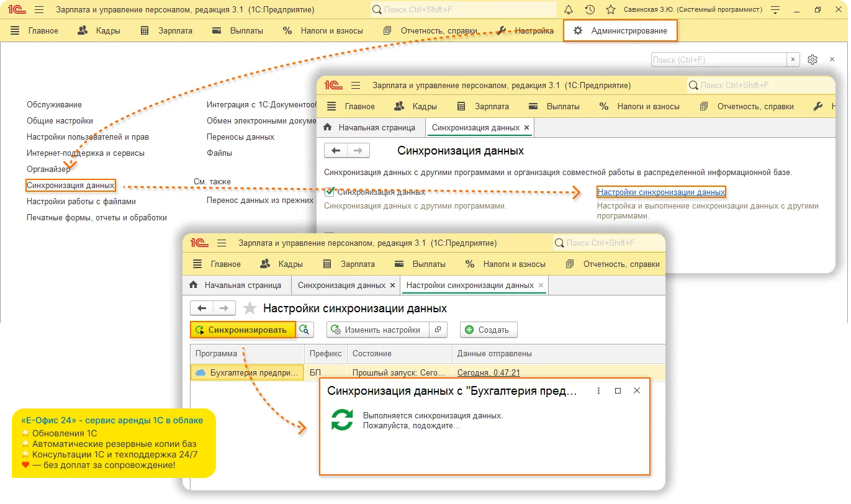
Task: Open the notifications bell in title bar
Action: [569, 10]
